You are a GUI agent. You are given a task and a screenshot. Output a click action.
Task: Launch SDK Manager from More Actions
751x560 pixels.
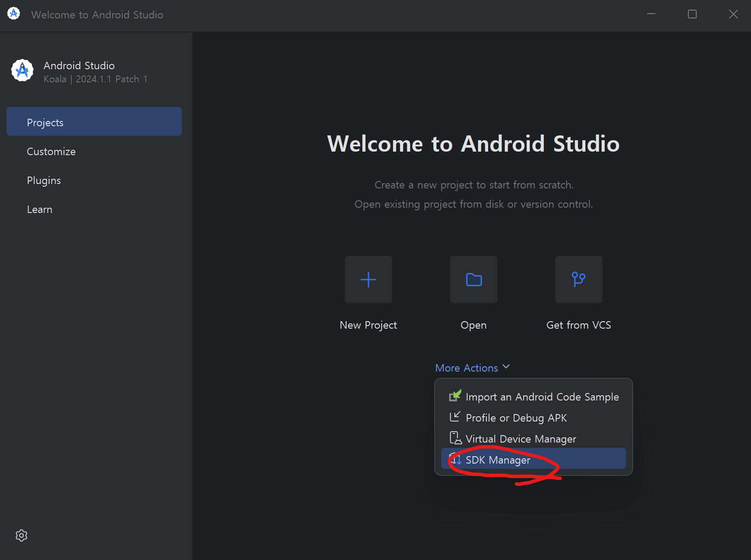[x=534, y=458]
